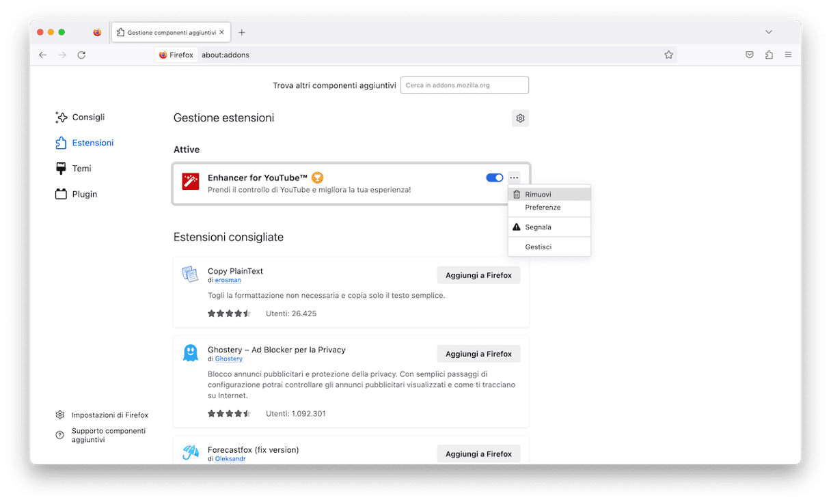Open the Firefox hamburger application menu
This screenshot has width=831, height=504.
tap(788, 55)
